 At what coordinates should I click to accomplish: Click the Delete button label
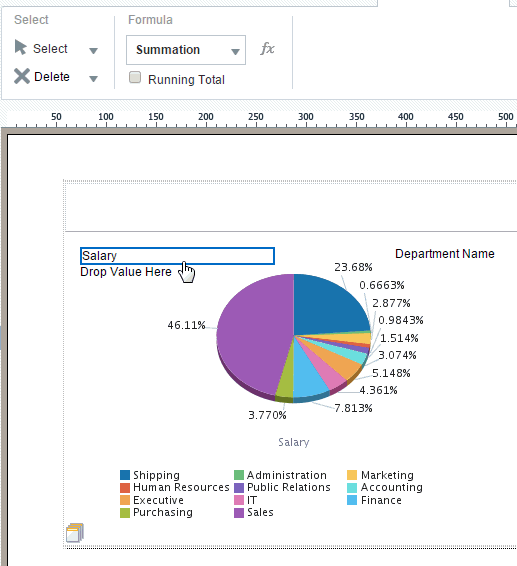52,77
